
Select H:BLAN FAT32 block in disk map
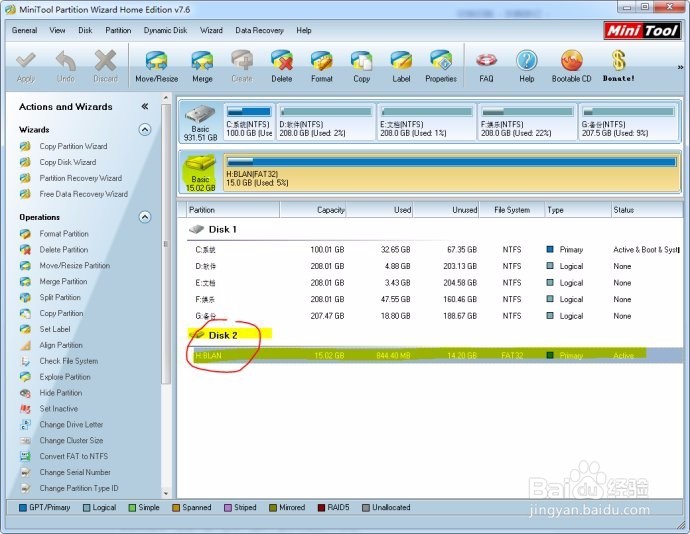tap(452, 172)
